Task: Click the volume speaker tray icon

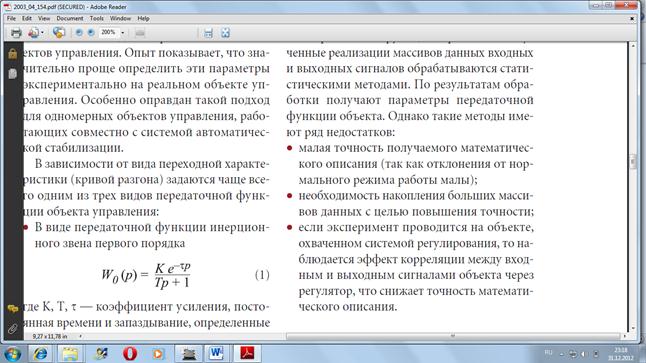Action: (583, 354)
